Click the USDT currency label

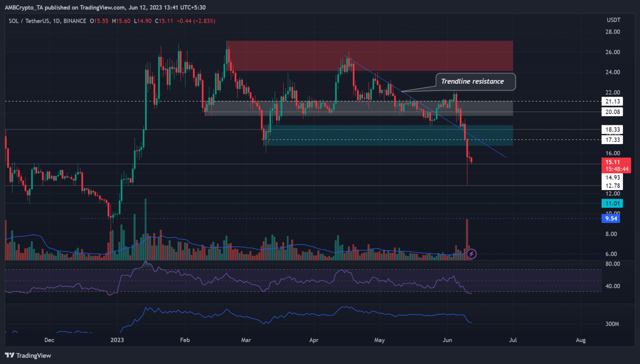pos(613,20)
